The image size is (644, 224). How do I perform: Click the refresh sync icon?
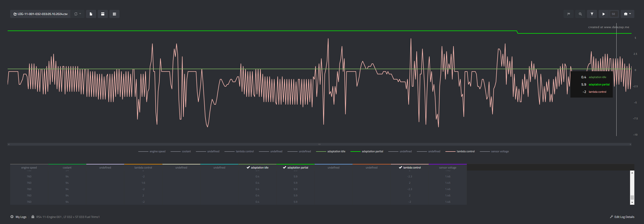click(x=76, y=14)
